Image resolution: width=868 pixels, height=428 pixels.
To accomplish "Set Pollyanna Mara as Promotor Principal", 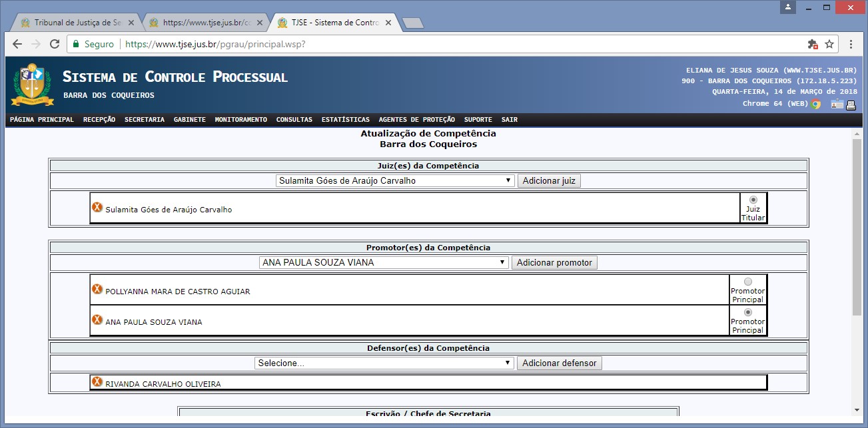I will click(x=747, y=282).
